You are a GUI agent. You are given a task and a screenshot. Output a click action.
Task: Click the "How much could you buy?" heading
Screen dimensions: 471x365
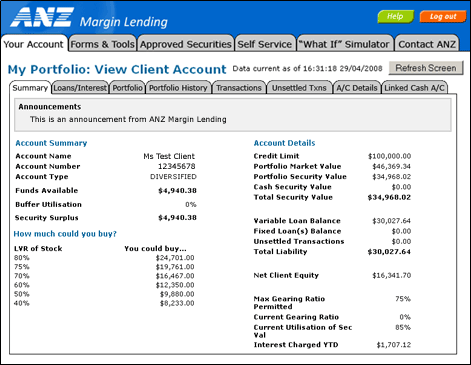pos(65,234)
